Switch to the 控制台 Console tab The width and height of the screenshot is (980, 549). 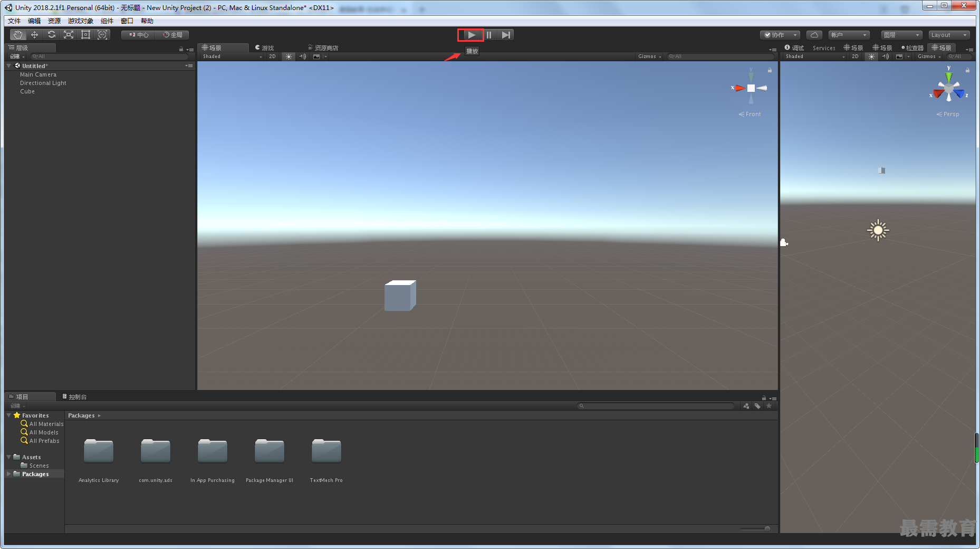pos(74,397)
